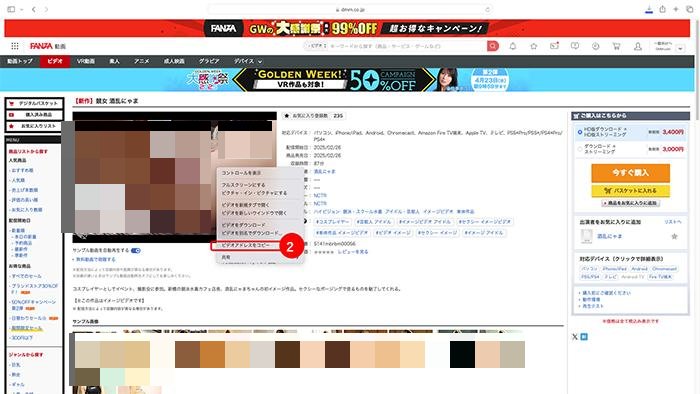Toggle the sample video autoplay switch
Image resolution: width=700 pixels, height=394 pixels.
136,250
